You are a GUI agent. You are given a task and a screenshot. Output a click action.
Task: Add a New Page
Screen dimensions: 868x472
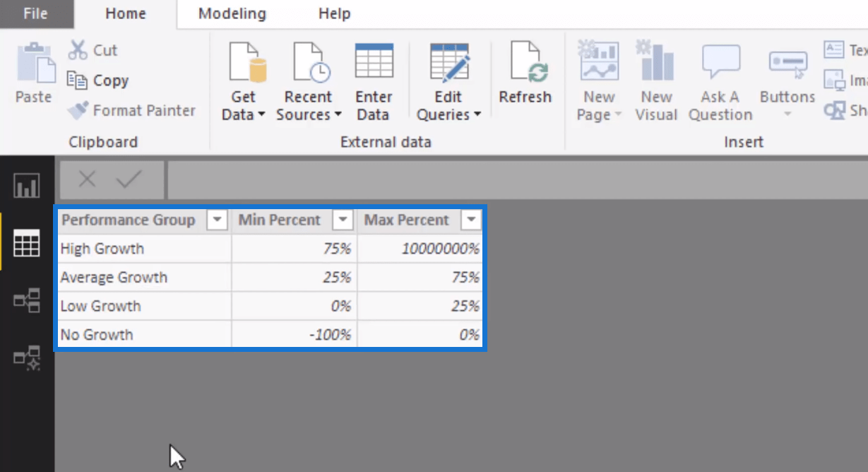(599, 81)
